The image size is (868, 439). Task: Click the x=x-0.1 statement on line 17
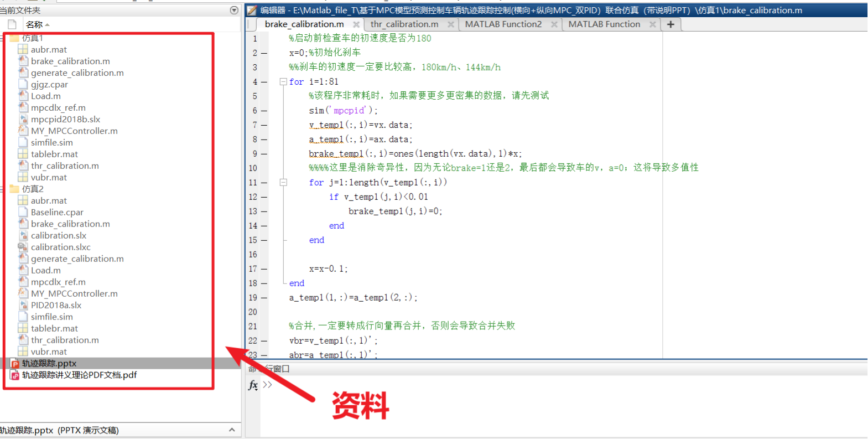click(x=329, y=268)
